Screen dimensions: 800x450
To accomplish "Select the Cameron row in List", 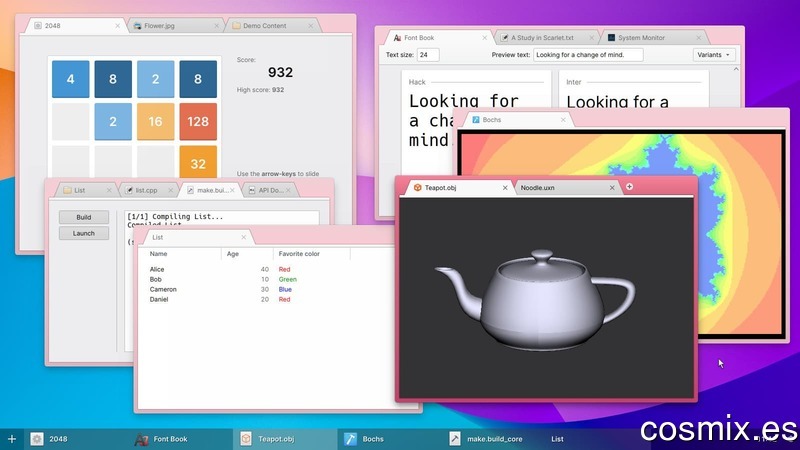I will 265,289.
